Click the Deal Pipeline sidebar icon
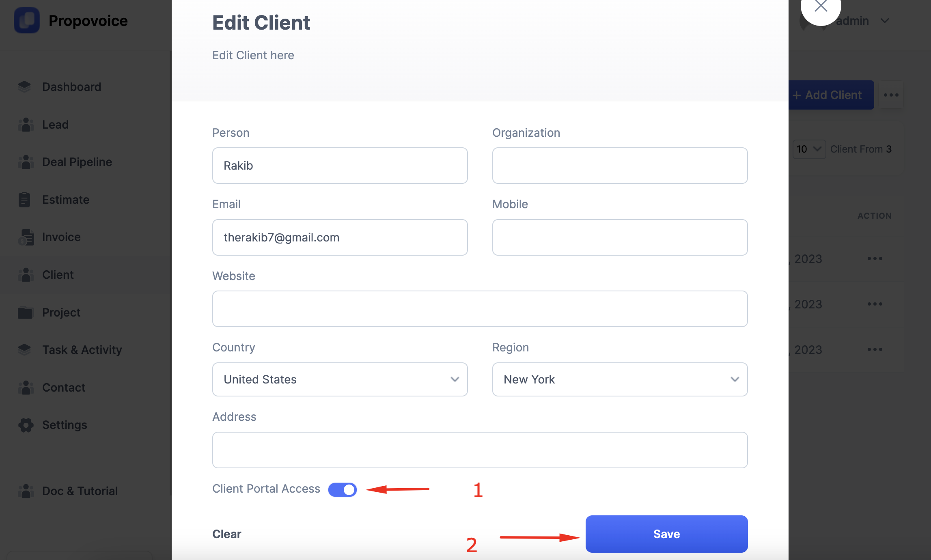 pos(26,162)
